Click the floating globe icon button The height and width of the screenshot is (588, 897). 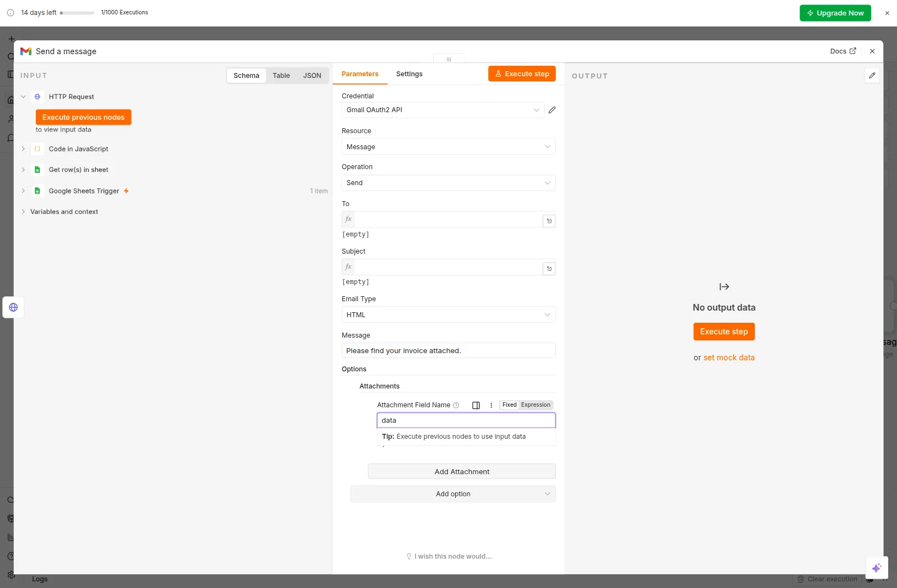pyautogui.click(x=13, y=307)
